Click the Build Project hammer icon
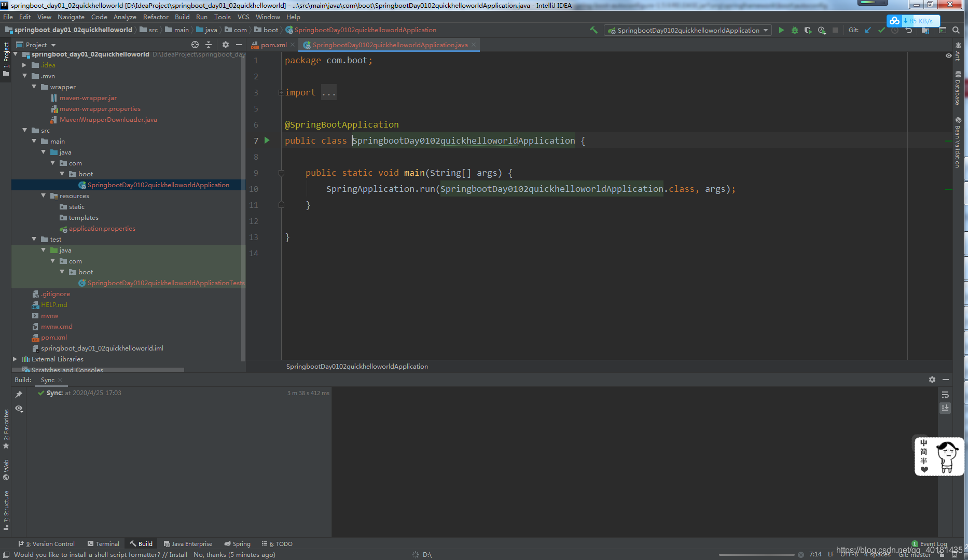Image resolution: width=968 pixels, height=560 pixels. tap(593, 30)
